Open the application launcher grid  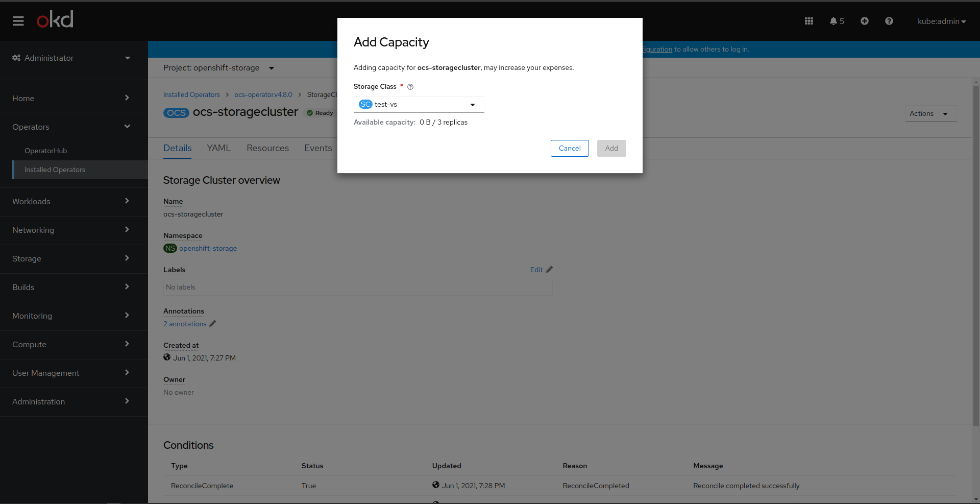click(809, 21)
